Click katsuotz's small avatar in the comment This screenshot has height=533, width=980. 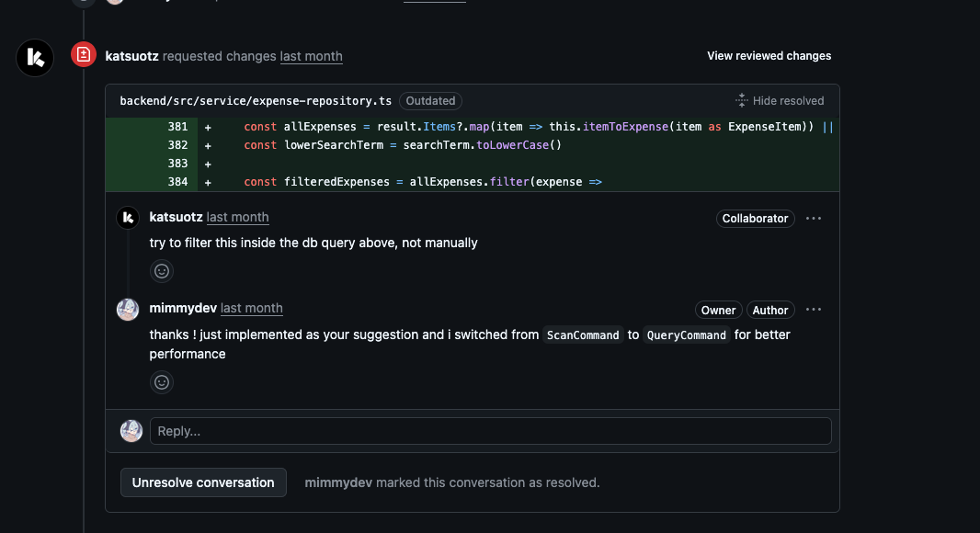[x=128, y=218]
